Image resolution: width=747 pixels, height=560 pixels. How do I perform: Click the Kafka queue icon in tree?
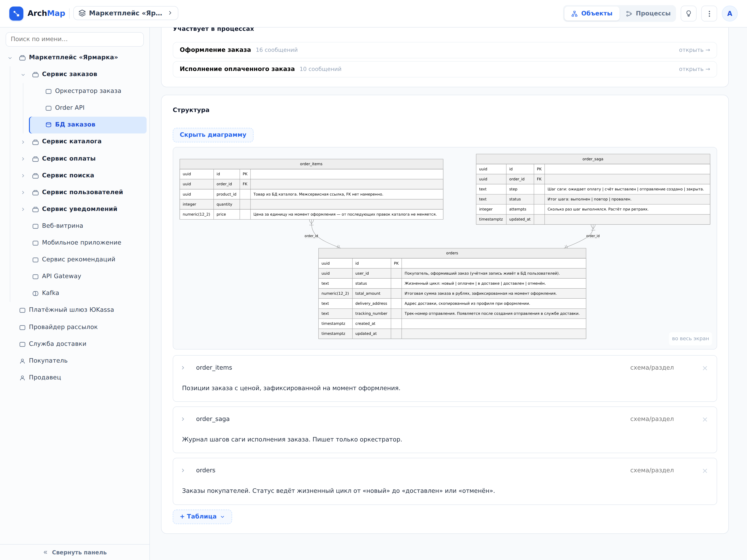35,293
